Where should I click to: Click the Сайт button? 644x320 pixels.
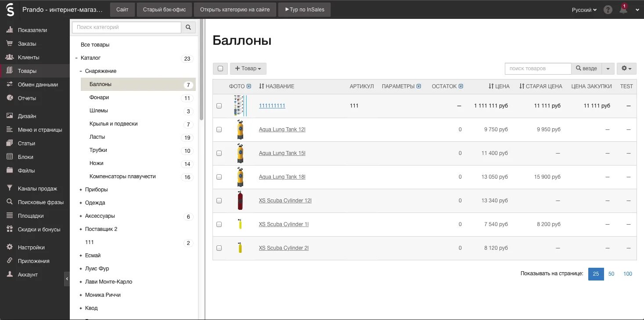click(x=122, y=10)
